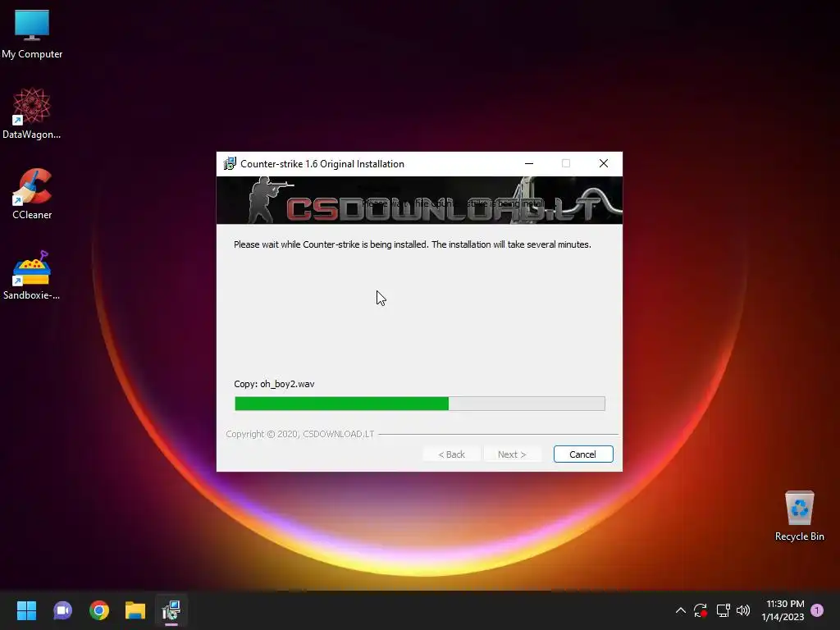
Task: Click the installer title bar icon
Action: coord(230,163)
